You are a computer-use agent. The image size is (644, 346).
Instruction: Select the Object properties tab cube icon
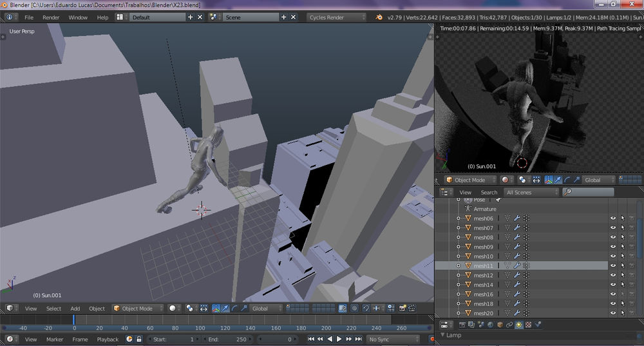pos(500,324)
